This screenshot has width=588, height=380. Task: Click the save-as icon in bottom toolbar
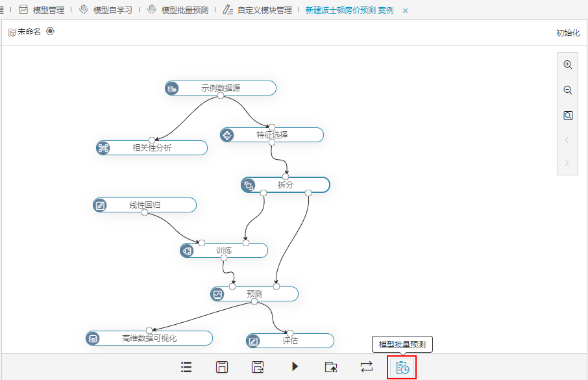coord(258,367)
